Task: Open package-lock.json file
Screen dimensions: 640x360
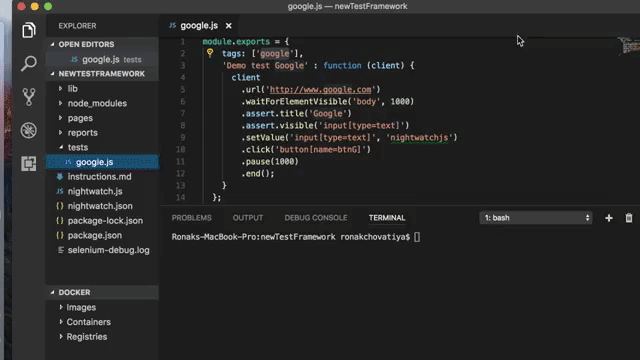Action: [102, 221]
